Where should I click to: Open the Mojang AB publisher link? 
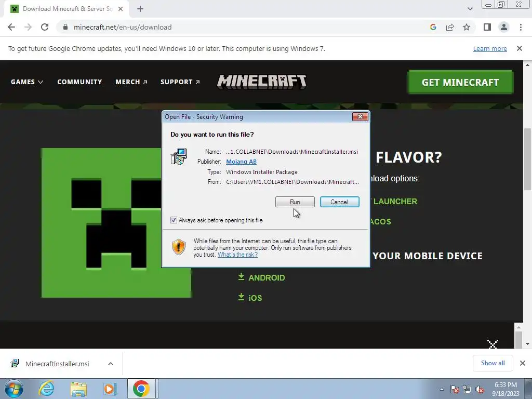pos(241,162)
